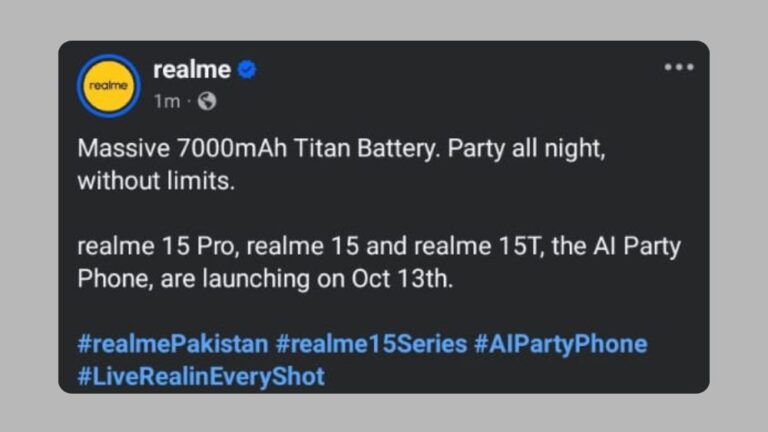The width and height of the screenshot is (768, 432).
Task: Click the 1m post timestamp
Action: [166, 101]
